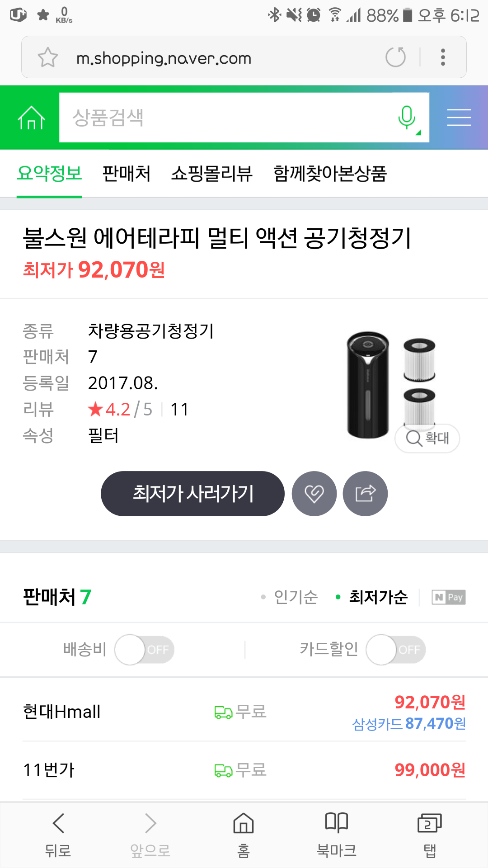This screenshot has height=868, width=488.
Task: Switch to the 판매처 tab
Action: 126,174
